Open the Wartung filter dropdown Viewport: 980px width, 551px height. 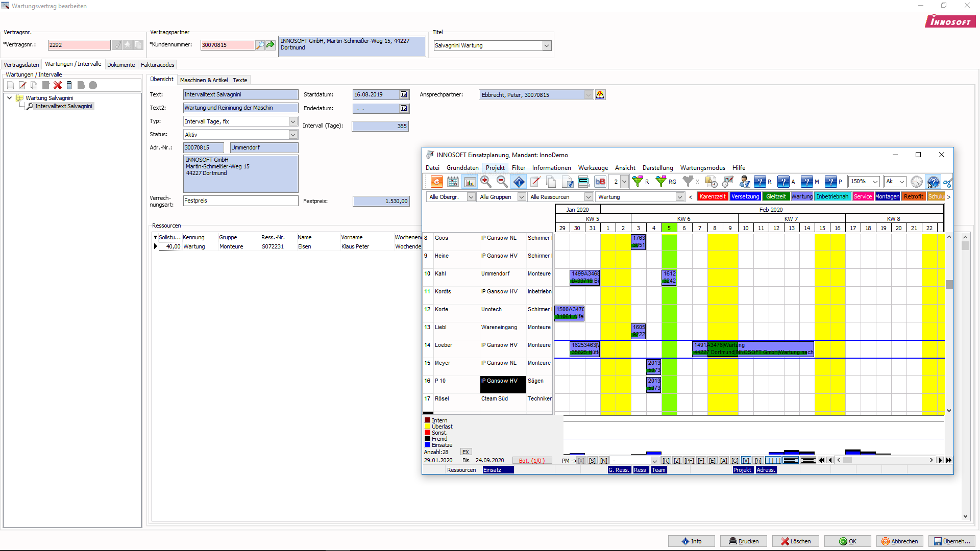[680, 197]
